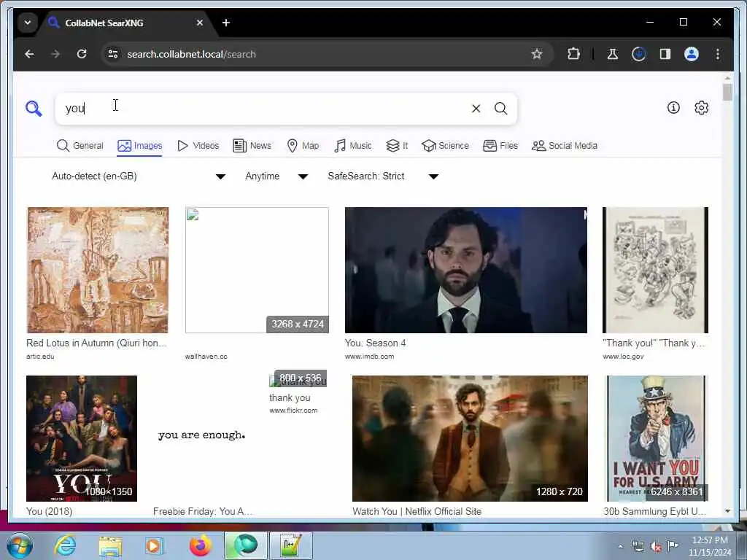
Task: Click the artic.edu source text
Action: point(41,356)
